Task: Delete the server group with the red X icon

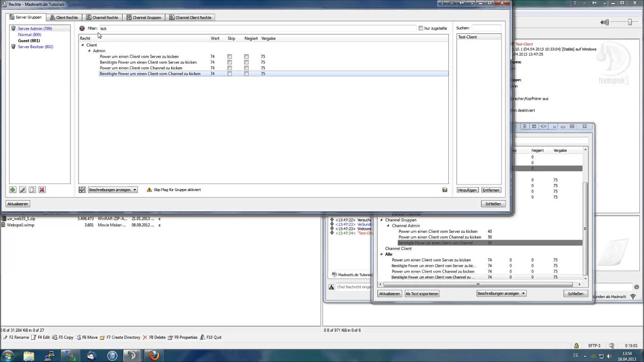Action: (42, 190)
